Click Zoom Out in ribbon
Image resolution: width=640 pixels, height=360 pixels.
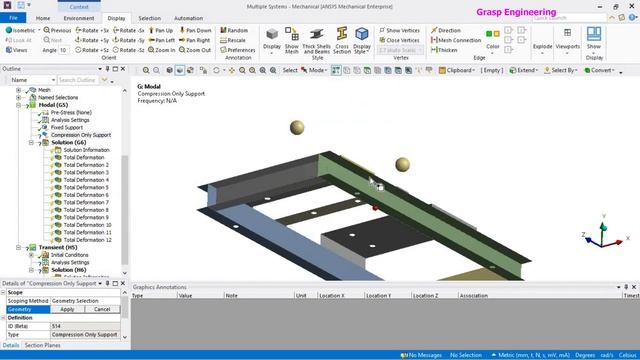click(195, 50)
